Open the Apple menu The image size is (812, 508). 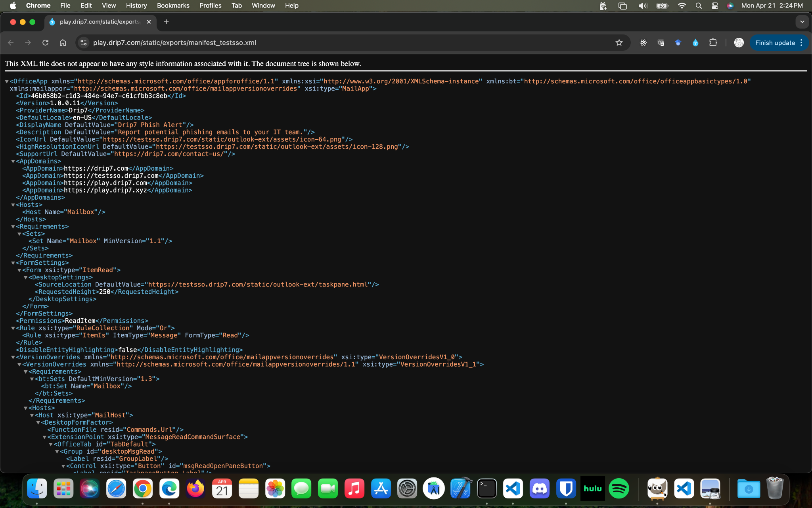(x=13, y=6)
